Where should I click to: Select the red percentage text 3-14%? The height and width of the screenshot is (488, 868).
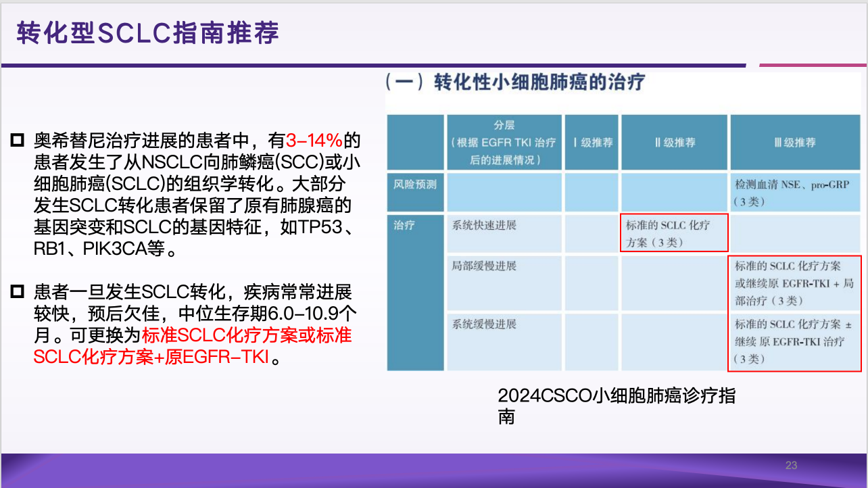[314, 141]
